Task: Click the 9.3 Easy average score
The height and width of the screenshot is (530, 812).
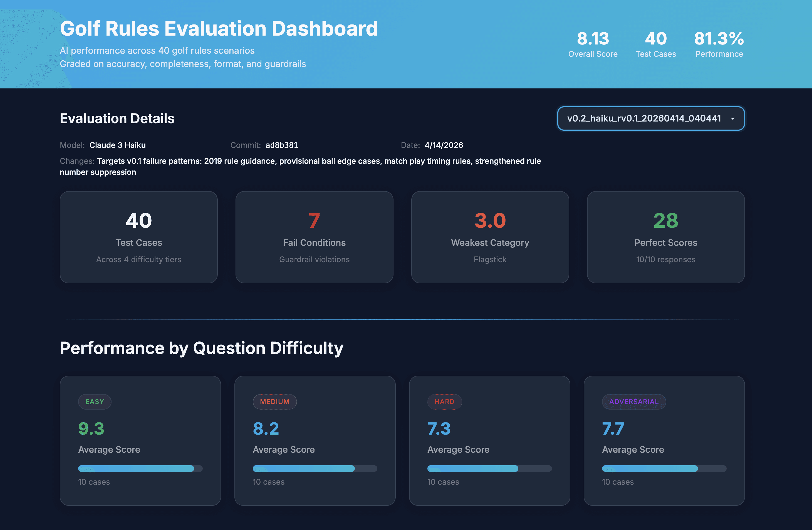Action: [91, 428]
